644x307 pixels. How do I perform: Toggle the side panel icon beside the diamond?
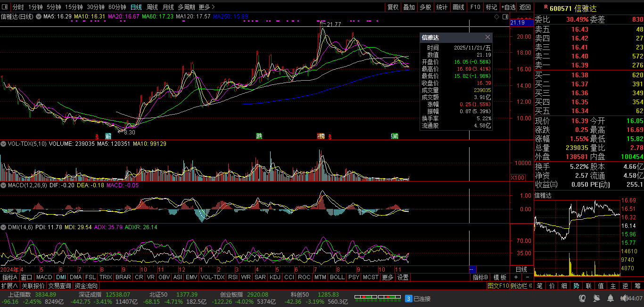504,17
